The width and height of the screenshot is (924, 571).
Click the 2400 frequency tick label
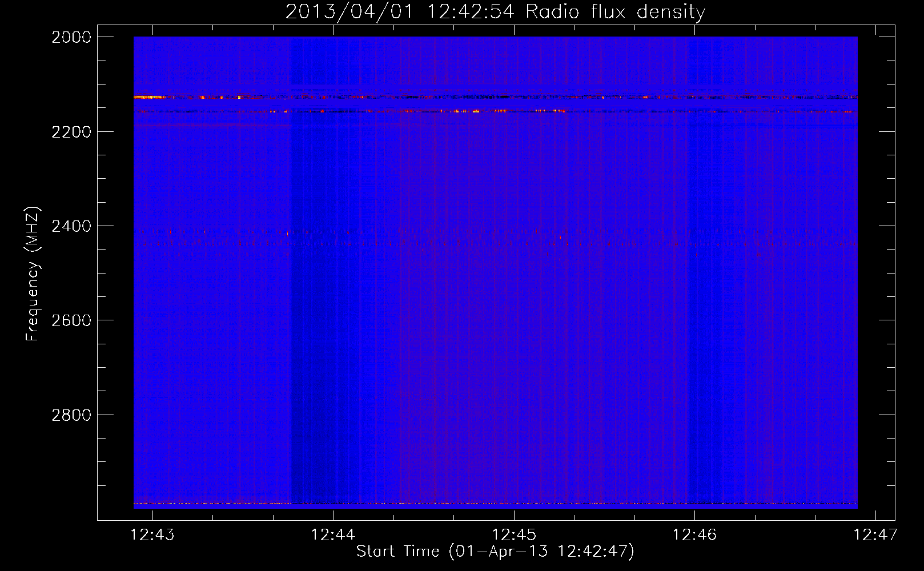pyautogui.click(x=71, y=226)
